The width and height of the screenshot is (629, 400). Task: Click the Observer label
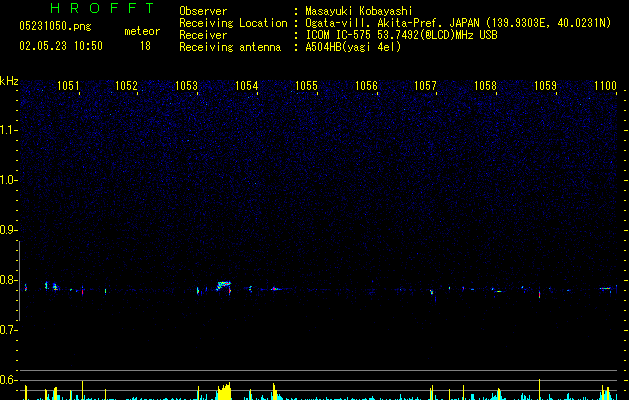tap(203, 11)
